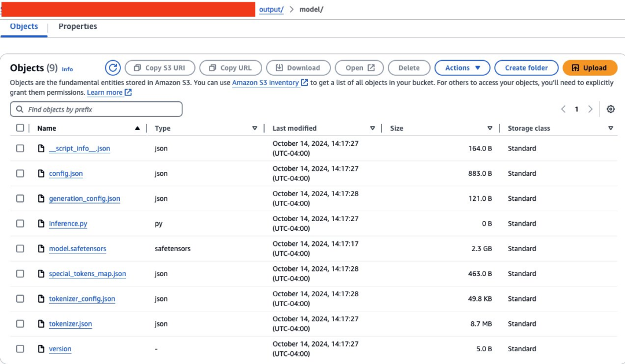The height and width of the screenshot is (364, 625).
Task: Open version object link
Action: pyautogui.click(x=60, y=349)
